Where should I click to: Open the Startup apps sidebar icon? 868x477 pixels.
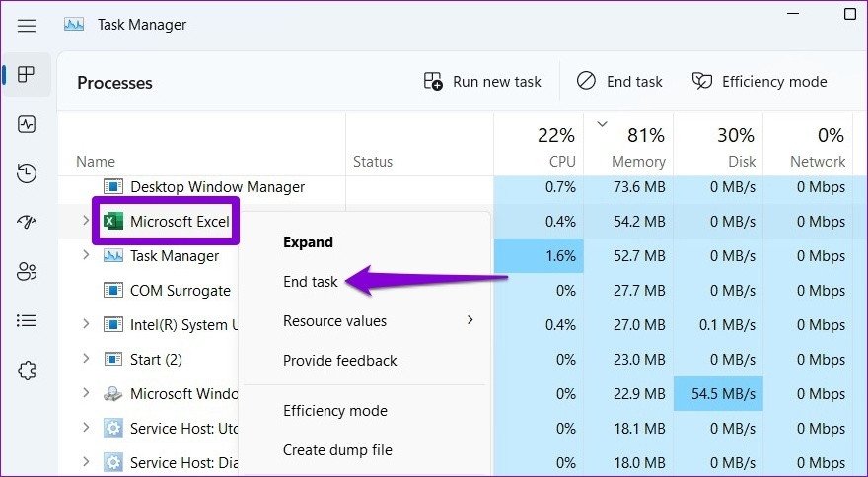pos(27,222)
